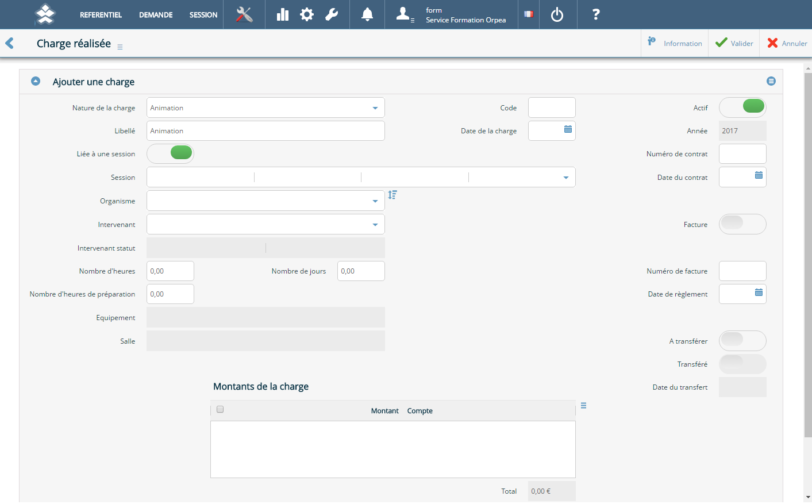Open the panel options circular menu icon

(x=771, y=81)
